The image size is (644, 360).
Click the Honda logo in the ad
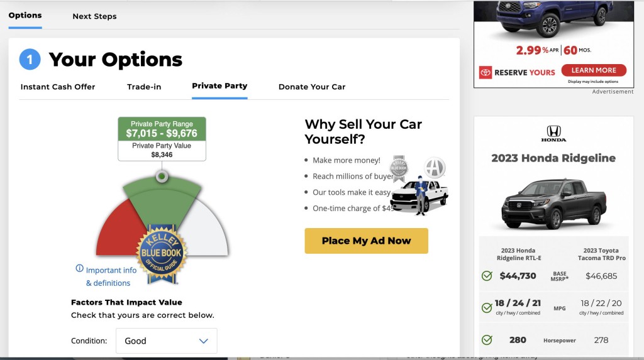pyautogui.click(x=553, y=133)
